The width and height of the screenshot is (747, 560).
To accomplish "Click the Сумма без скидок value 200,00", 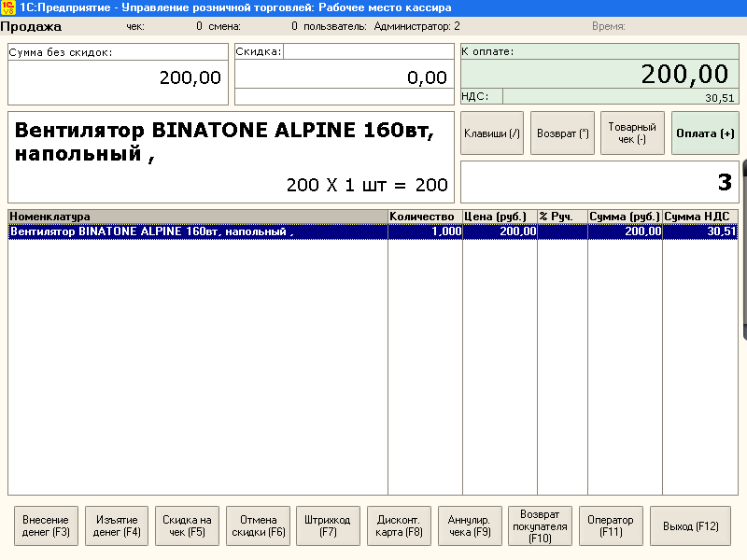I will [190, 77].
